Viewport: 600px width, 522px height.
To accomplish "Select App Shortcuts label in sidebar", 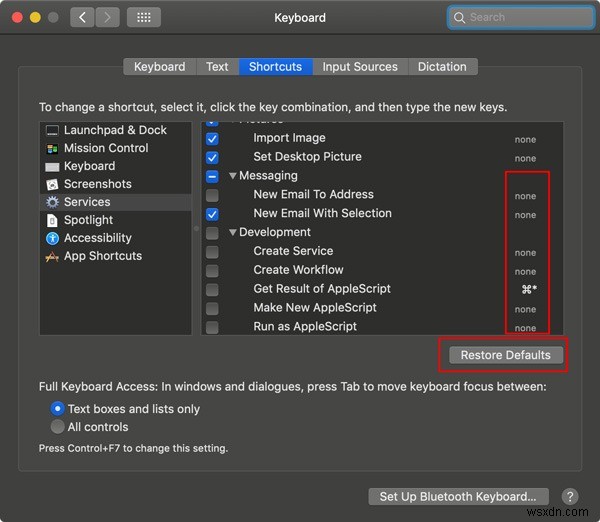I will (103, 256).
